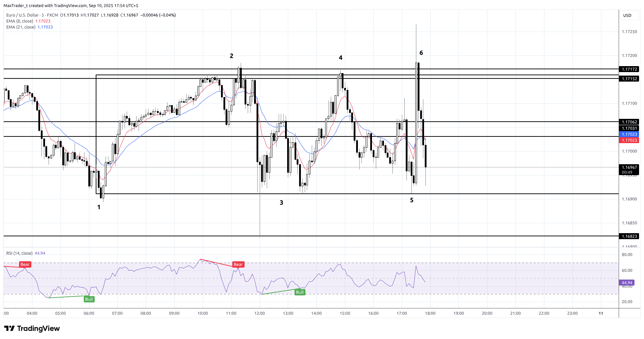Select the wave label number 1

99,207
